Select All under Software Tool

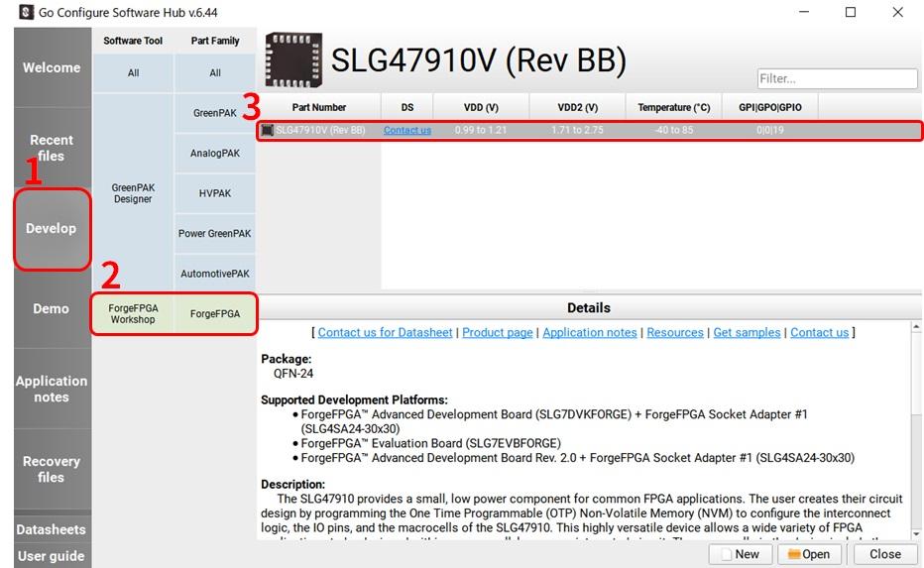pos(133,73)
